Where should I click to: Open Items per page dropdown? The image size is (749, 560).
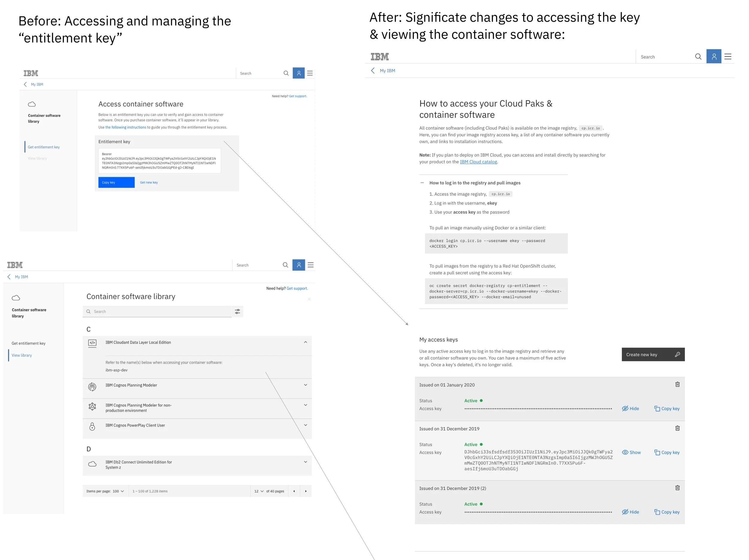coord(118,491)
